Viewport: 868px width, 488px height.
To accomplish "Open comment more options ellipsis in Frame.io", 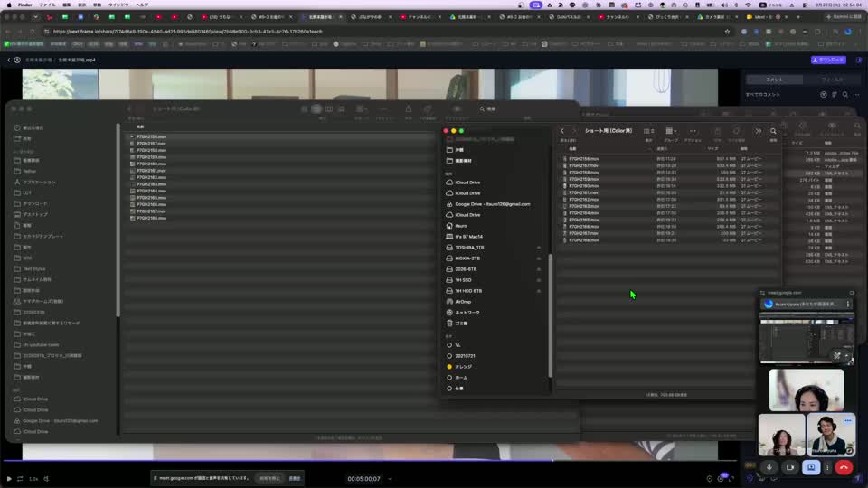I will coord(856,95).
